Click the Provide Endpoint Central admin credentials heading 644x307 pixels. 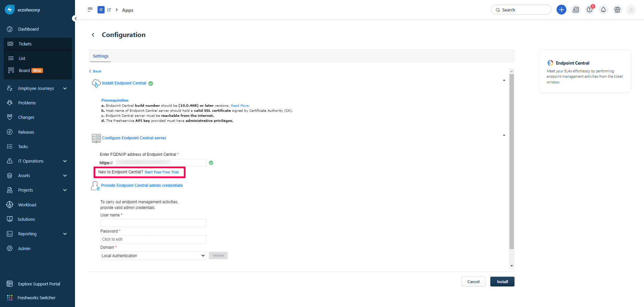click(x=142, y=185)
